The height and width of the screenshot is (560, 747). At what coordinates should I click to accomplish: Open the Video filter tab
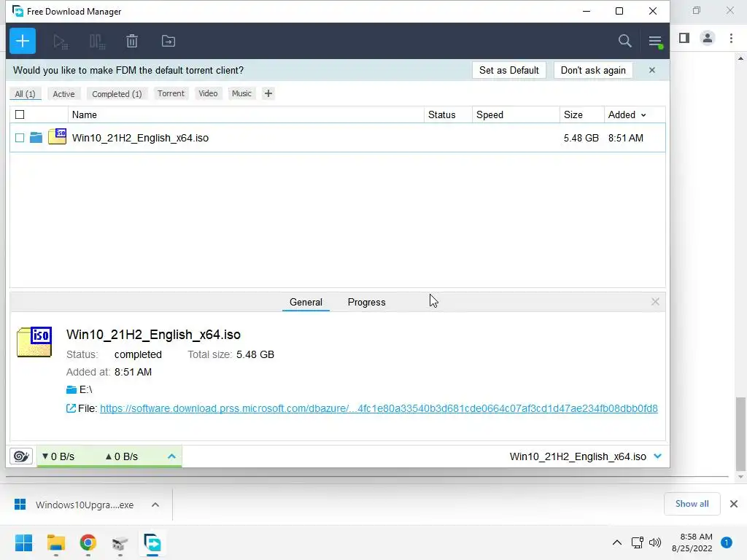point(208,93)
